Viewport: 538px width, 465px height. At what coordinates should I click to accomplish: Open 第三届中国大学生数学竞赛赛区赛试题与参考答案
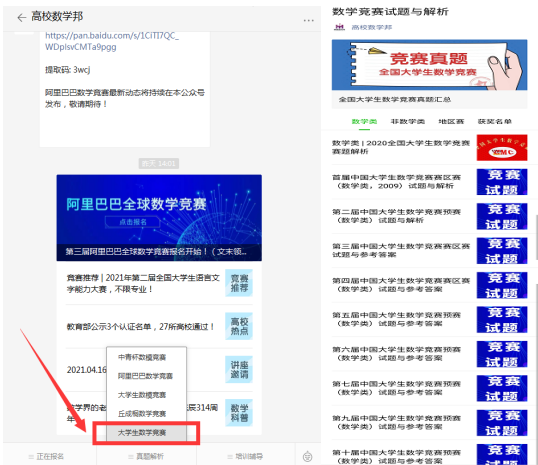pyautogui.click(x=401, y=250)
